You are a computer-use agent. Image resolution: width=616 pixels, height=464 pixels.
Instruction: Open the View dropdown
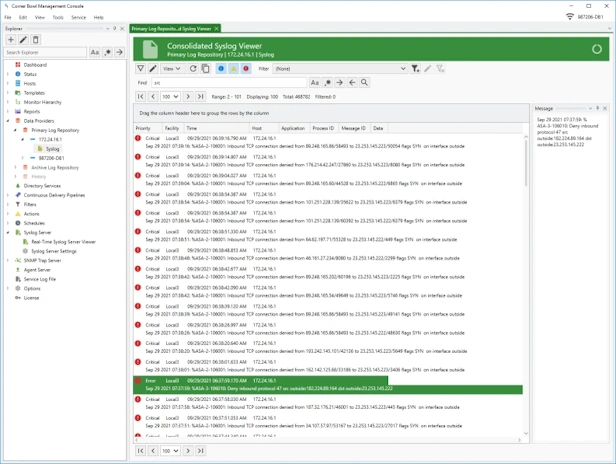click(172, 68)
